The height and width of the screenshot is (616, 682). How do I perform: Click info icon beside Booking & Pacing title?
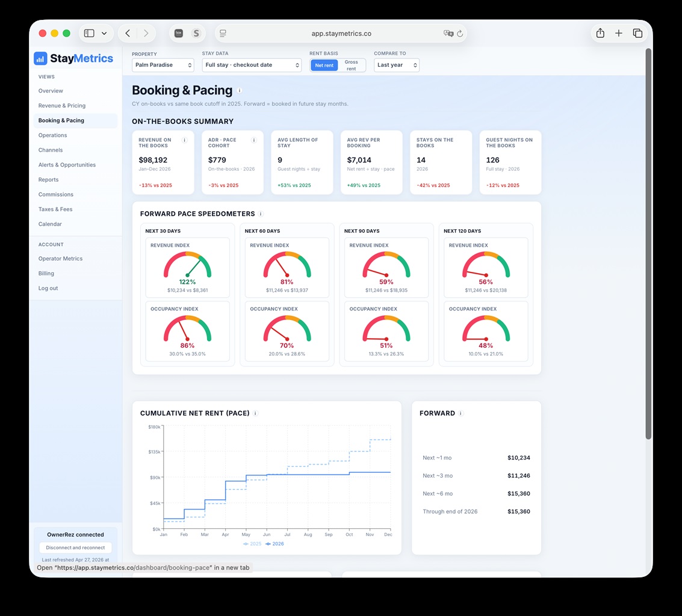tap(240, 90)
